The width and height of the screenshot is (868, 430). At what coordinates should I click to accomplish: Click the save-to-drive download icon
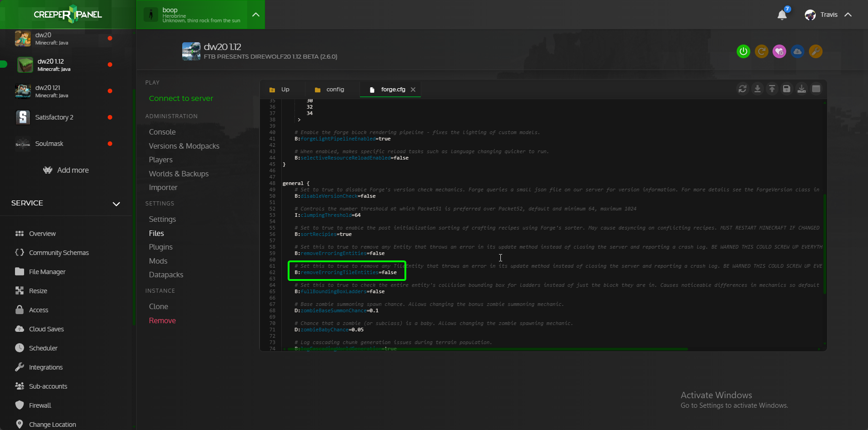click(802, 89)
